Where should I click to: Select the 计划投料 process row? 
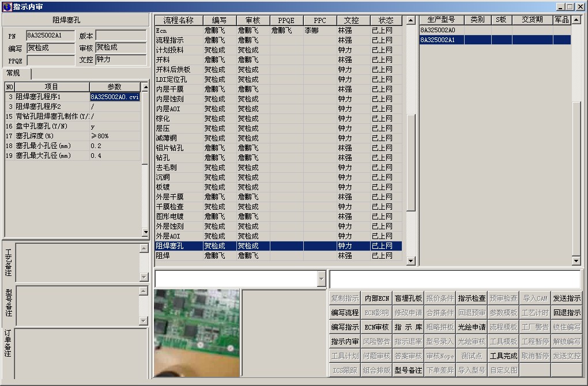278,50
